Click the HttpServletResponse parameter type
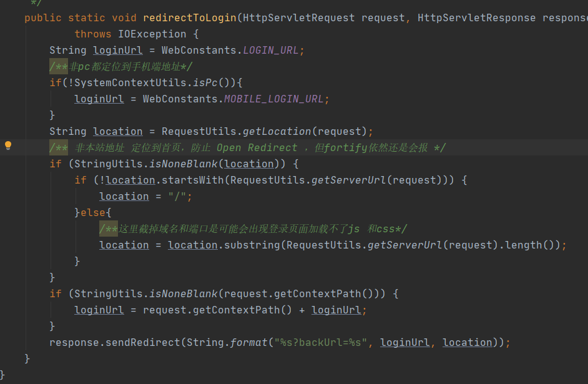Image resolution: width=588 pixels, height=384 pixels. coord(476,17)
